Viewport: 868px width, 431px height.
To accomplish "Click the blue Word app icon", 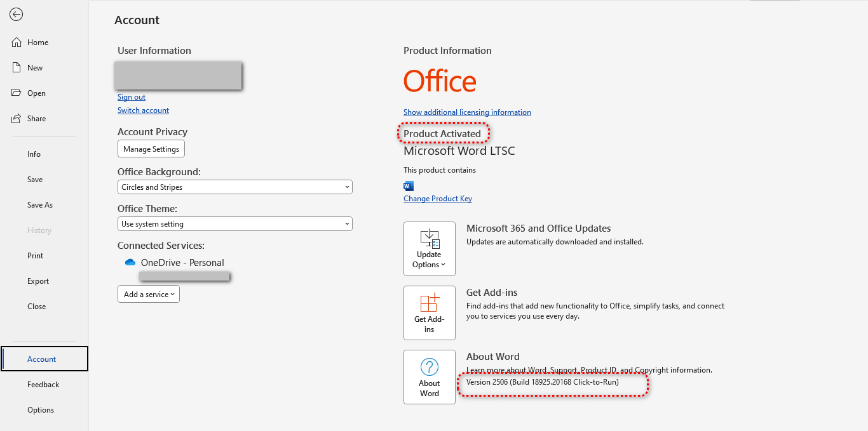I will 409,186.
